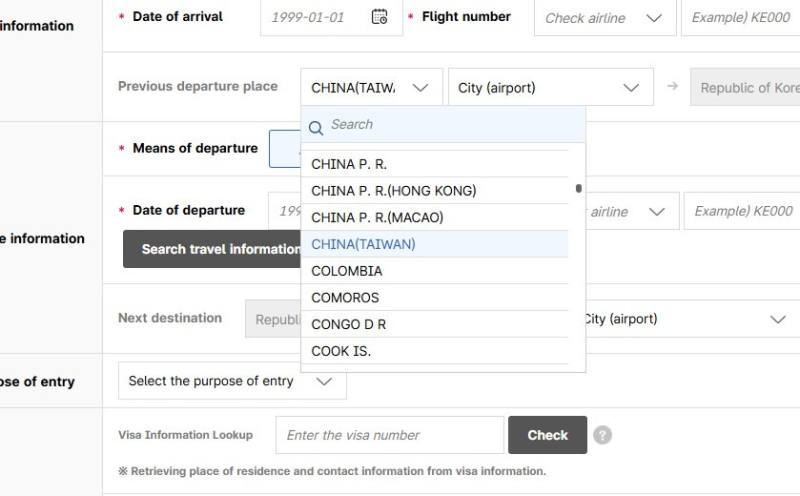
Task: Click the Enter the visa number field
Action: pyautogui.click(x=389, y=435)
